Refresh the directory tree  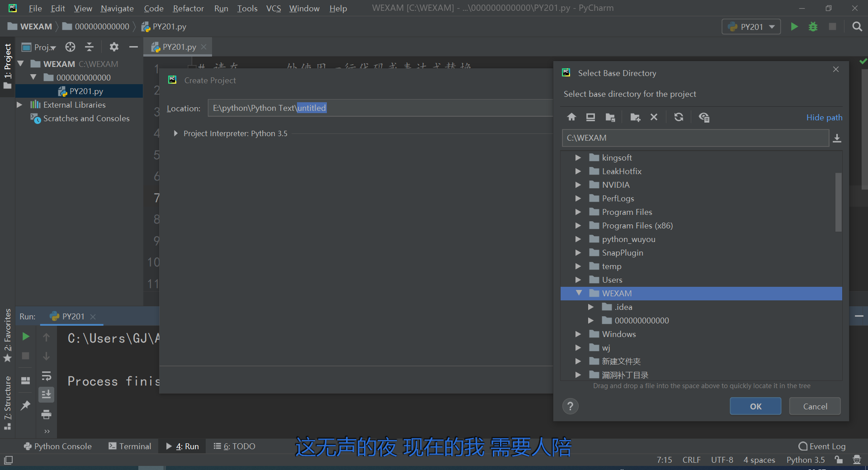tap(679, 117)
